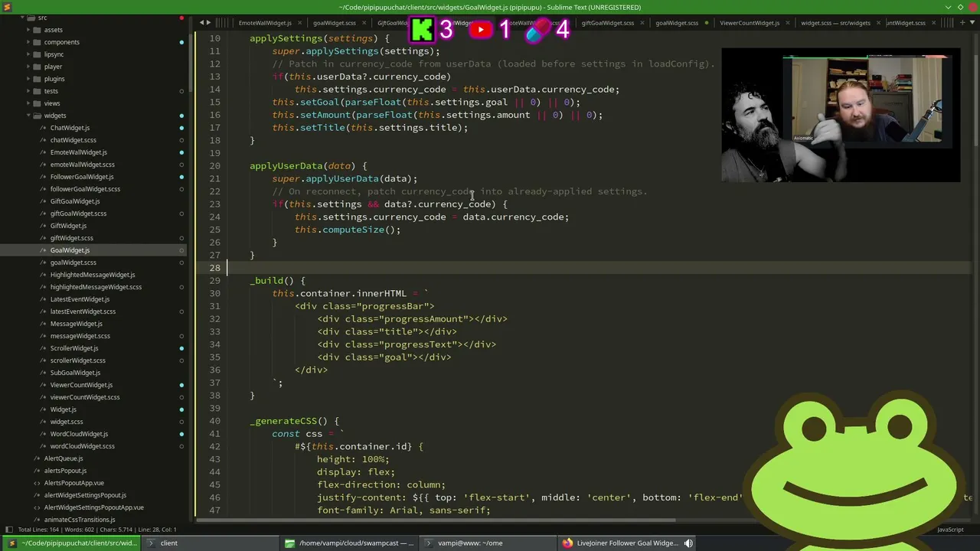Screen dimensions: 980x551
Task: Expand the player folder
Action: 28,67
